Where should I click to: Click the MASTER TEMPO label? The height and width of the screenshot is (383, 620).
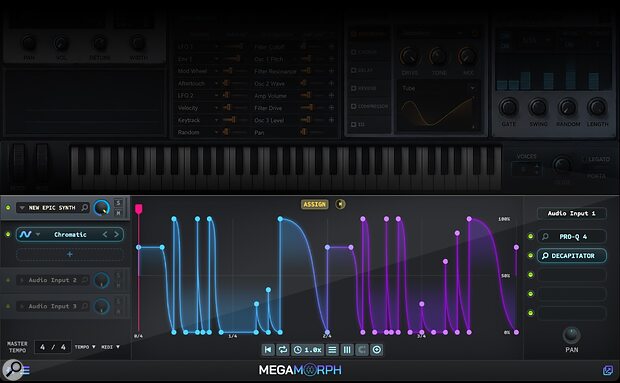[17, 347]
